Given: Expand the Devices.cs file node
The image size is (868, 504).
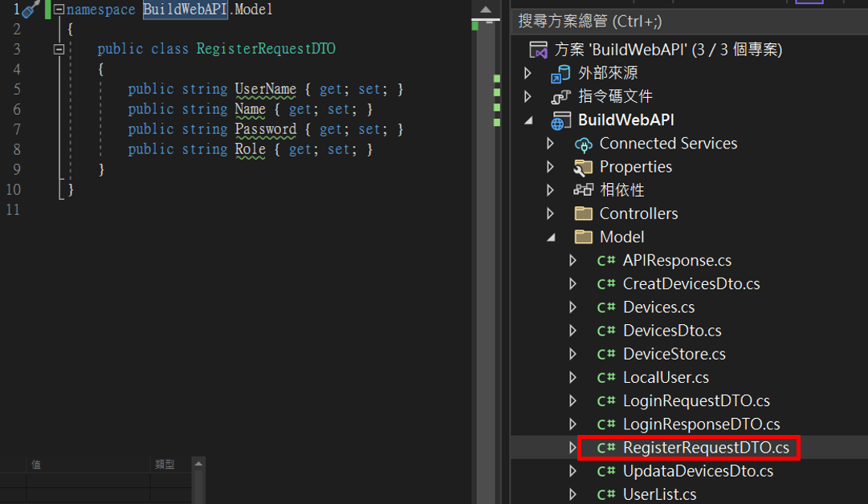Looking at the screenshot, I should pos(573,307).
